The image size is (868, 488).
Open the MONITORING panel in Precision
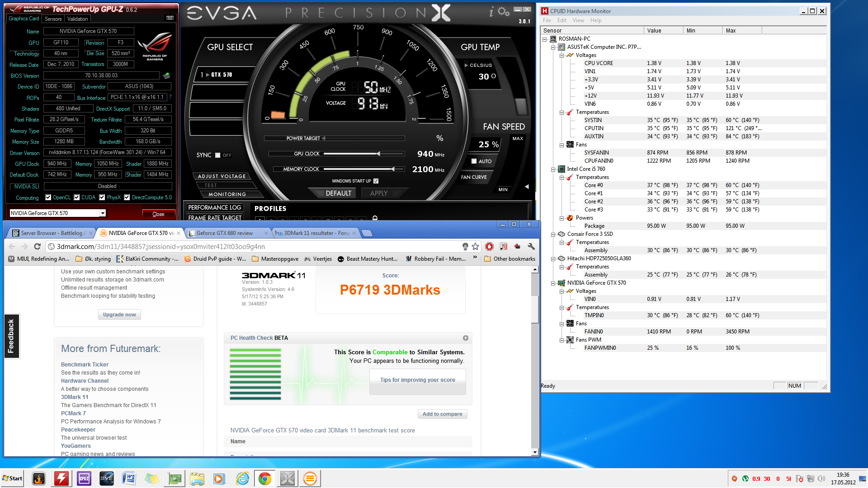click(227, 194)
